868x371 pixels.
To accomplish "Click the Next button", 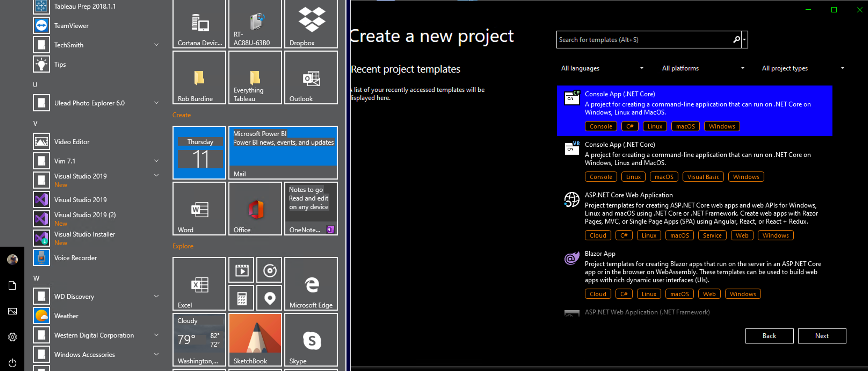I will coord(822,336).
